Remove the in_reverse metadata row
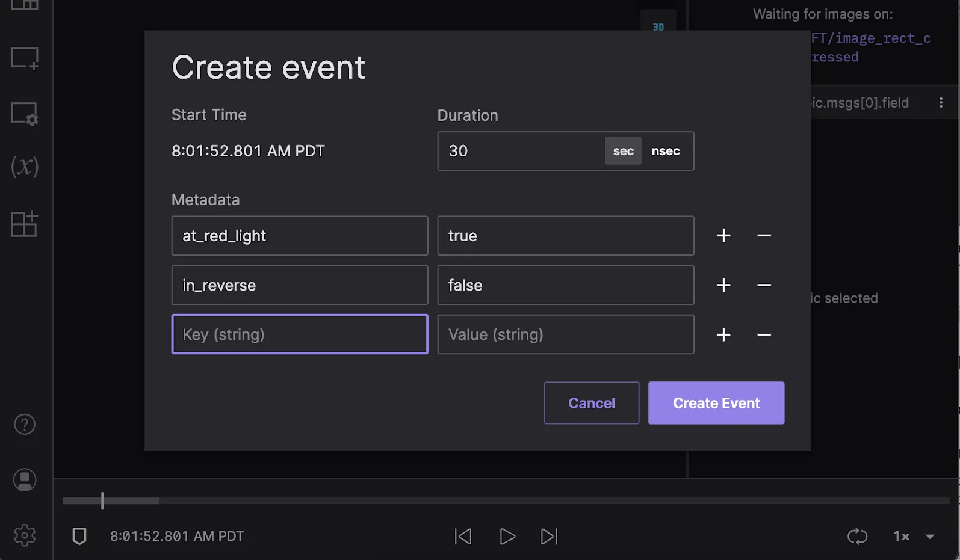Viewport: 960px width, 560px height. coord(764,285)
